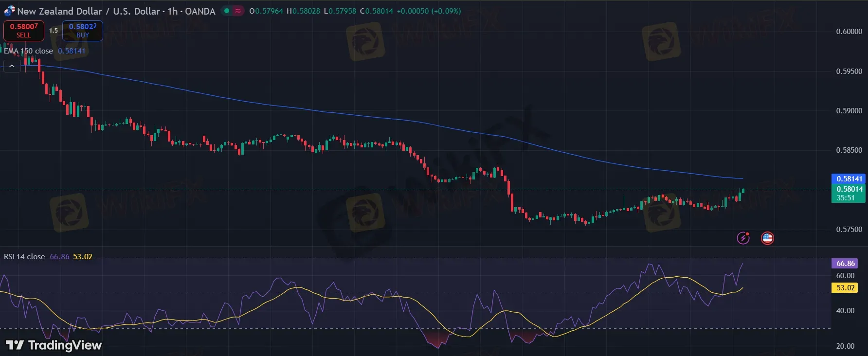
Task: Click the yellow RSI scale label 53.02
Action: point(845,288)
